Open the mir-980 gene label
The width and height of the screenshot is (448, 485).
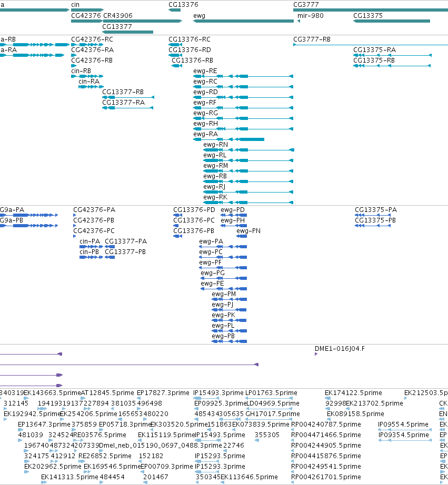tap(310, 15)
